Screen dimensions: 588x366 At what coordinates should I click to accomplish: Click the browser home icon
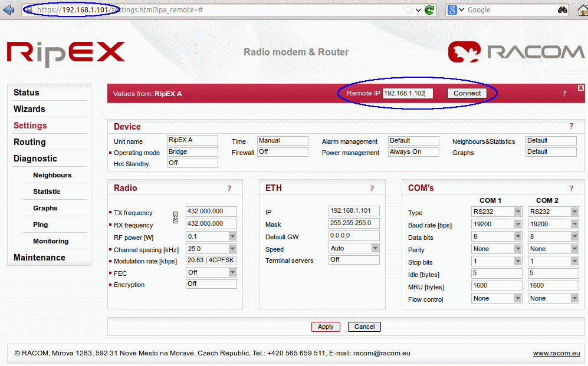point(583,10)
